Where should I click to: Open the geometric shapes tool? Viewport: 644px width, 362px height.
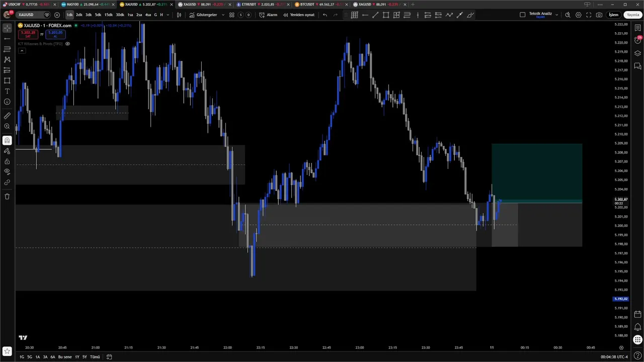7,80
